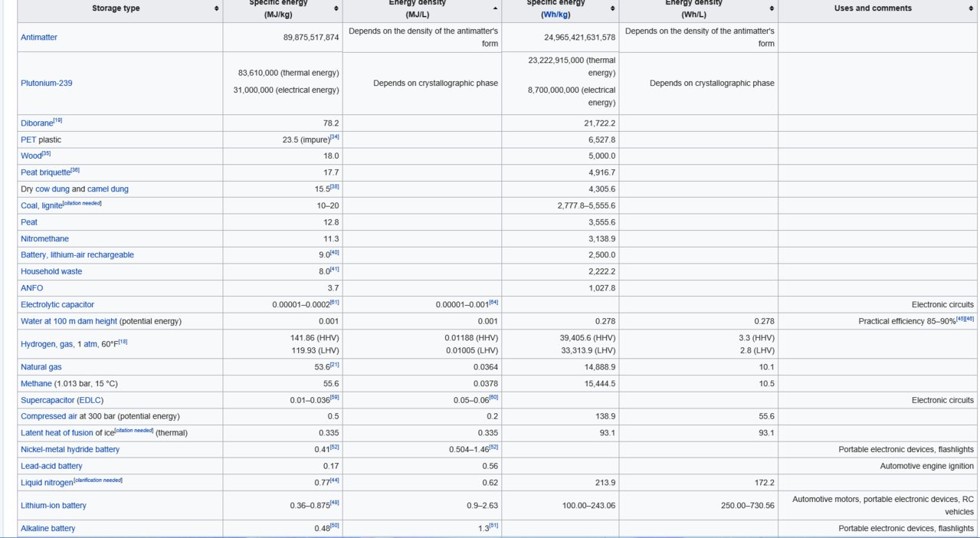
Task: Click the 1,027.8 value for ANFO
Action: (602, 288)
